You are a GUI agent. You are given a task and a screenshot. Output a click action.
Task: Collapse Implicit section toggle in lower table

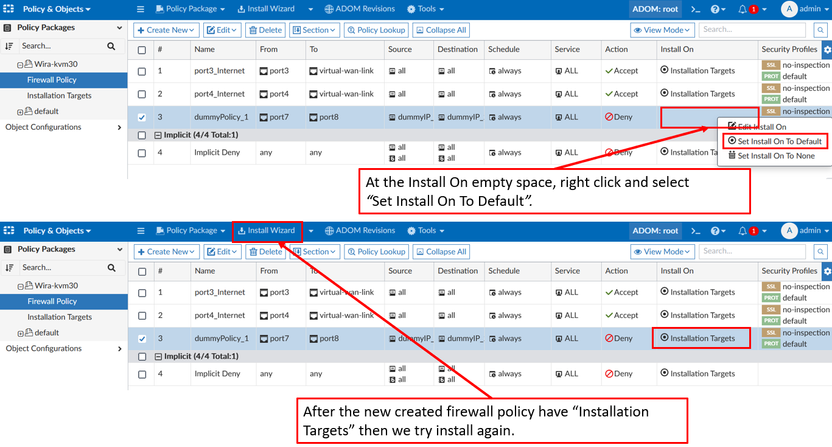coord(158,357)
